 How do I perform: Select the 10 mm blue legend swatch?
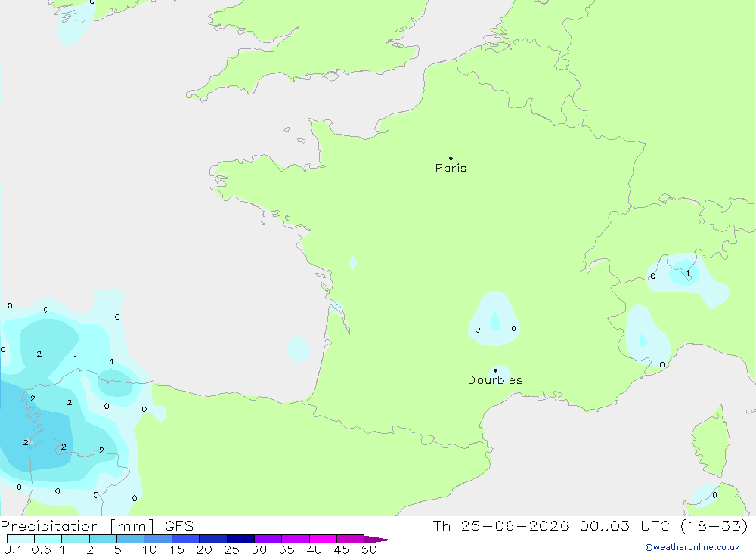(158, 539)
